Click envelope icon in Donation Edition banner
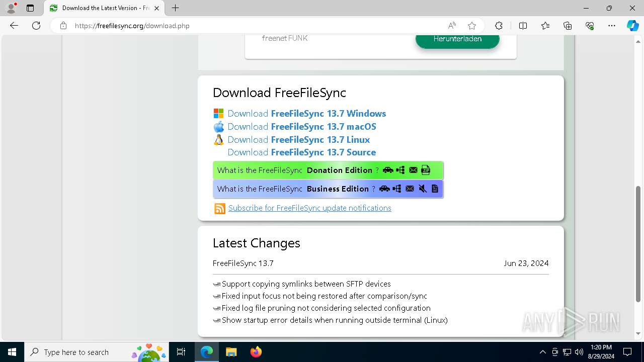This screenshot has height=362, width=644. click(x=413, y=170)
